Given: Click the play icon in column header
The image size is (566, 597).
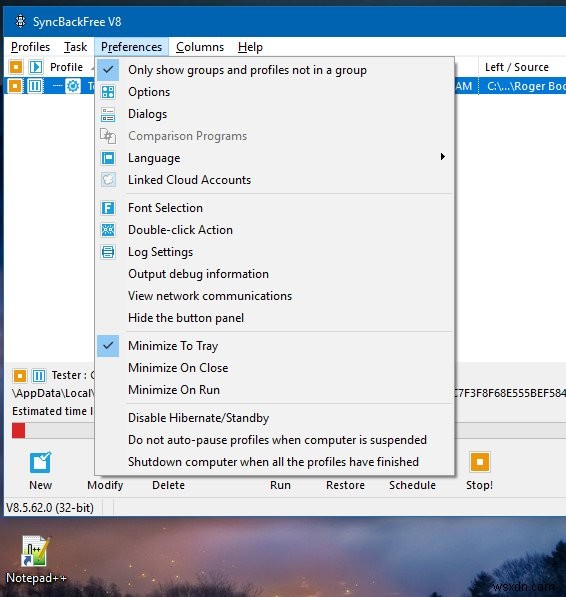Looking at the screenshot, I should point(36,67).
